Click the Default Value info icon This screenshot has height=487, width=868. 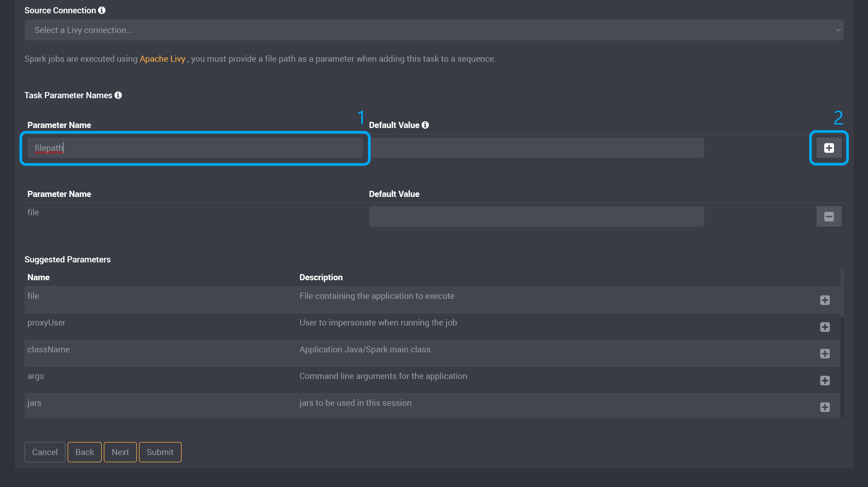pos(425,125)
